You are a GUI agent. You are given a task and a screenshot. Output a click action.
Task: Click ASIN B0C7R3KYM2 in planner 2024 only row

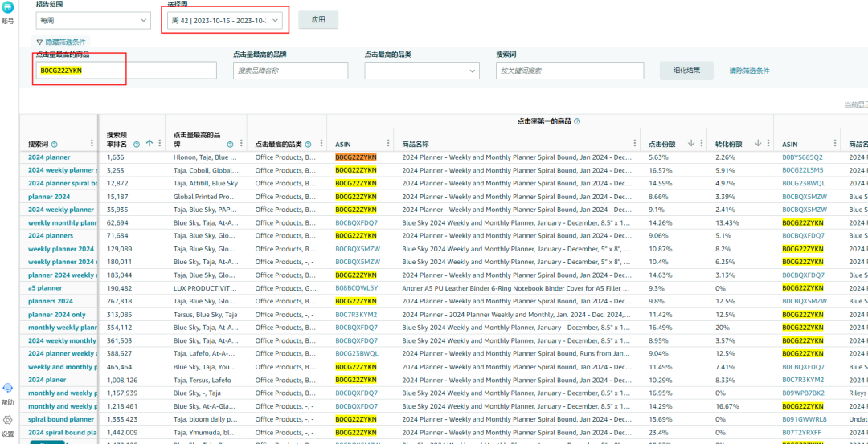click(357, 315)
